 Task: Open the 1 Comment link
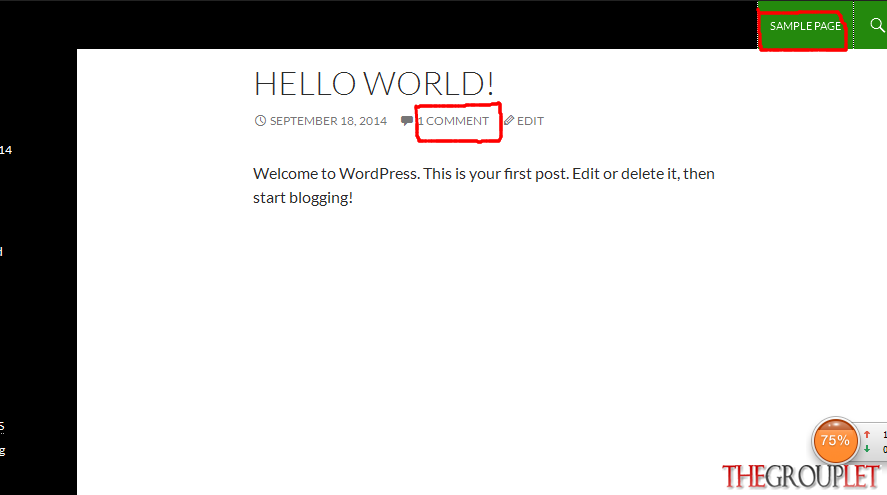453,121
